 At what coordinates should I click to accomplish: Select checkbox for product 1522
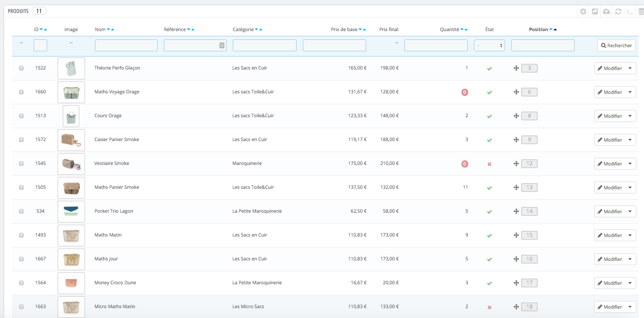21,68
